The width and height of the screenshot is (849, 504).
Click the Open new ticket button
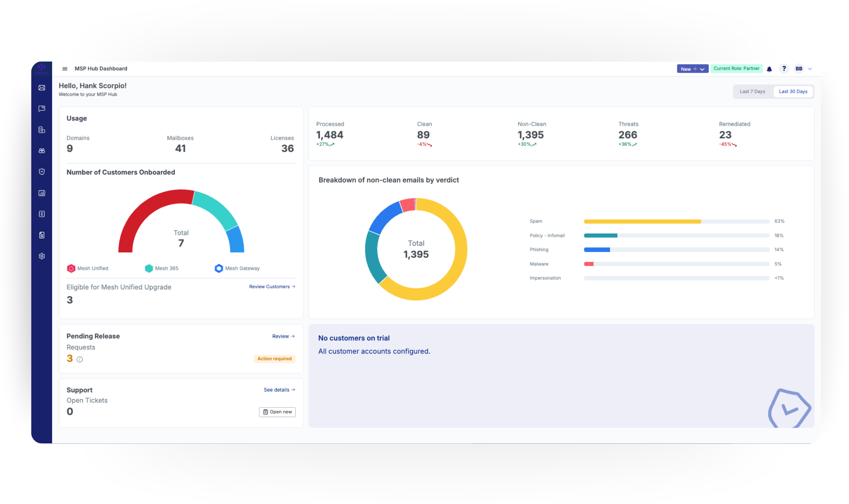point(277,412)
